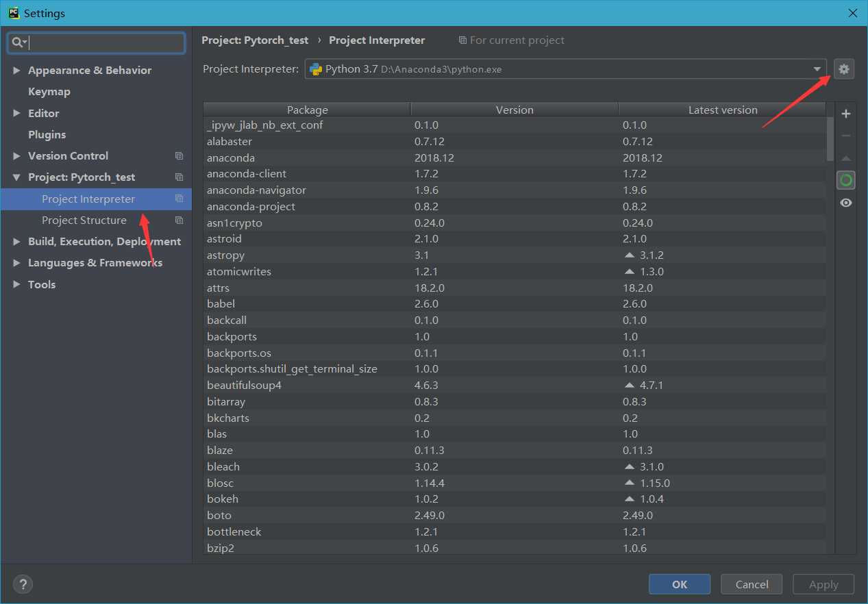Click copy icon beside Project Structure
Viewport: 868px width, 604px height.
click(x=179, y=221)
